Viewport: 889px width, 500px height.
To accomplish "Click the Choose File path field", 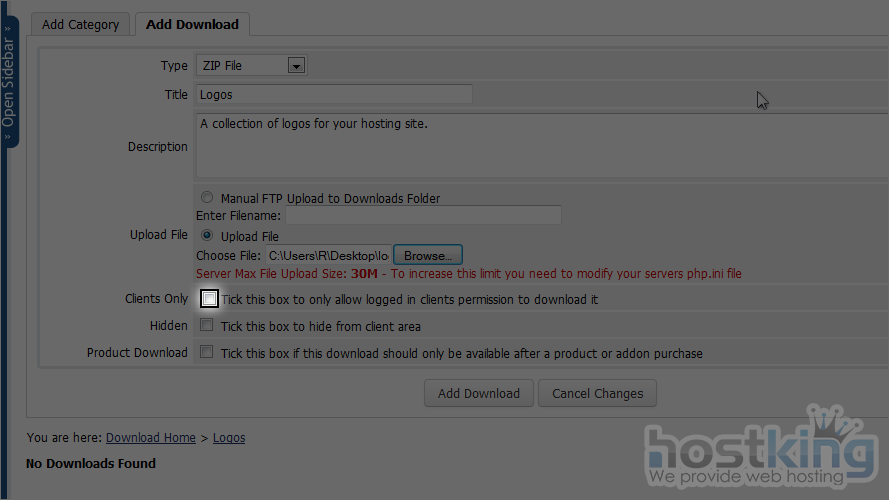I will (328, 256).
